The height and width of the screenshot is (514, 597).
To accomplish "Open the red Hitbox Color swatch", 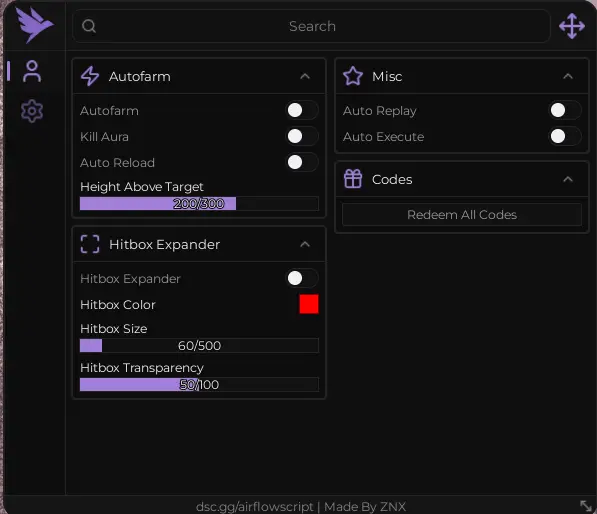I will point(309,304).
